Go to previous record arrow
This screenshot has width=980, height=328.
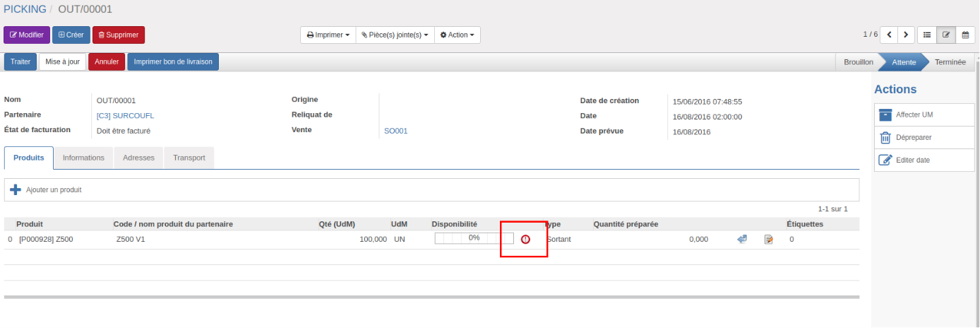pyautogui.click(x=889, y=35)
